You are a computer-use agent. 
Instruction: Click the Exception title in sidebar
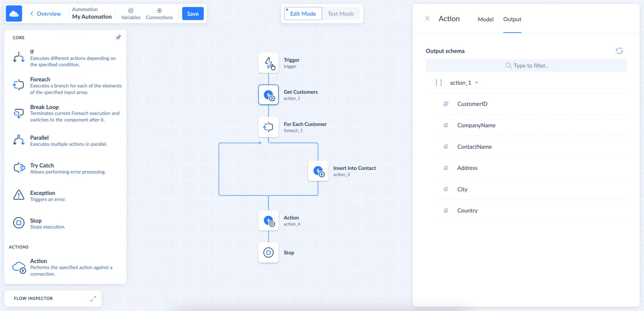tap(43, 193)
